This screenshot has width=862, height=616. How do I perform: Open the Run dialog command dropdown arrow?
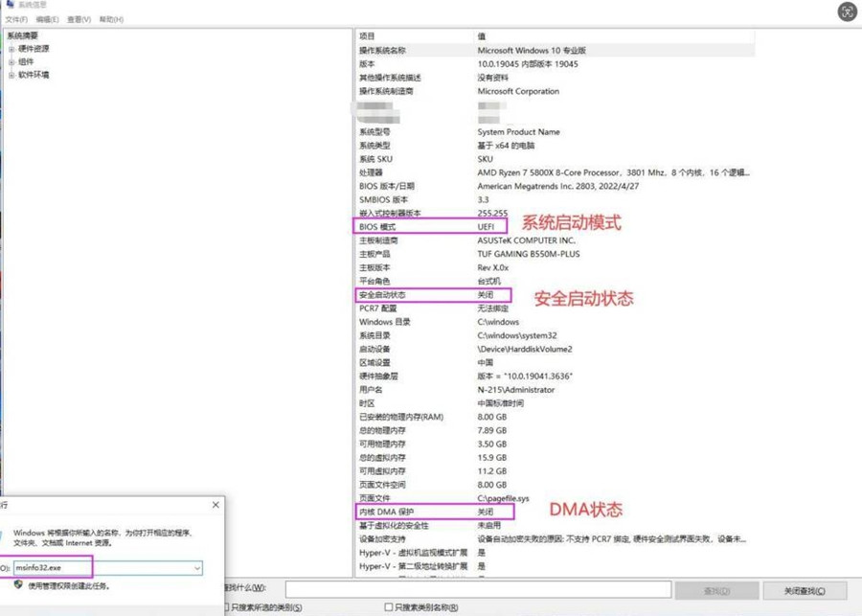click(x=197, y=568)
